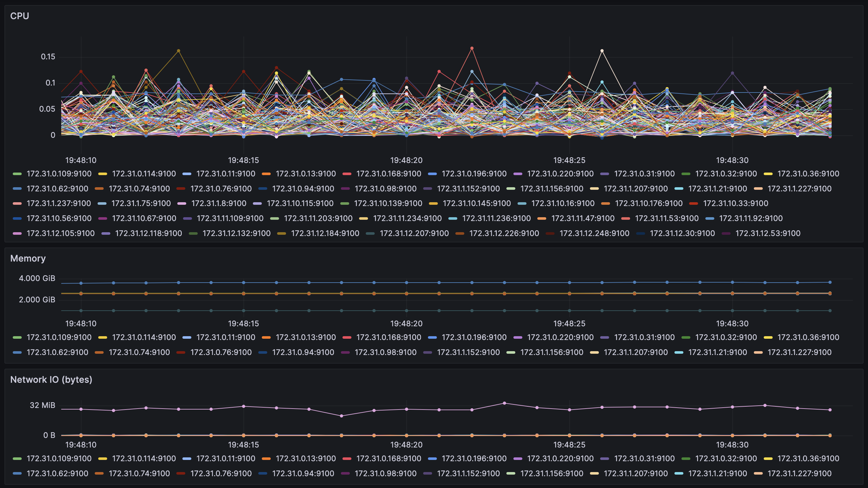Toggle 172.31.12.184:9100 series in CPU legend
This screenshot has width=868, height=488.
(x=325, y=233)
